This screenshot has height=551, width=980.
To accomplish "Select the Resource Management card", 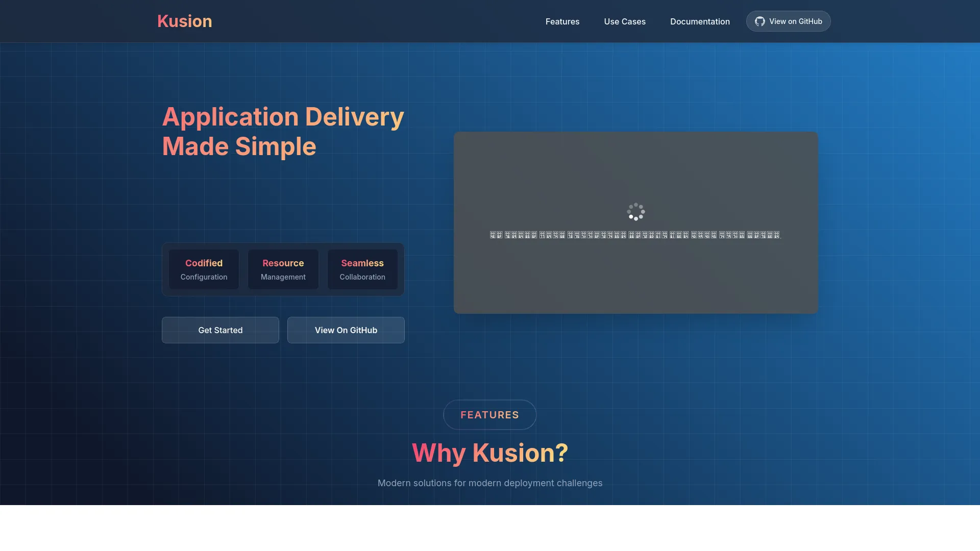I will 283,269.
